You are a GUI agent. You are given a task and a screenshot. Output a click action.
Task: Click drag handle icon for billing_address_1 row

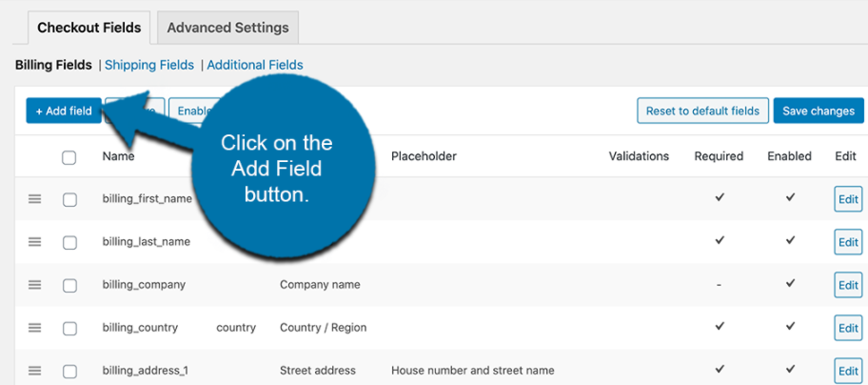[35, 371]
